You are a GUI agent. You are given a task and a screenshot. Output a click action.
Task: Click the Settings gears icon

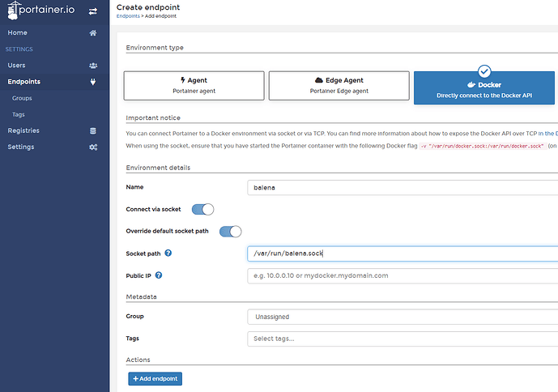93,147
